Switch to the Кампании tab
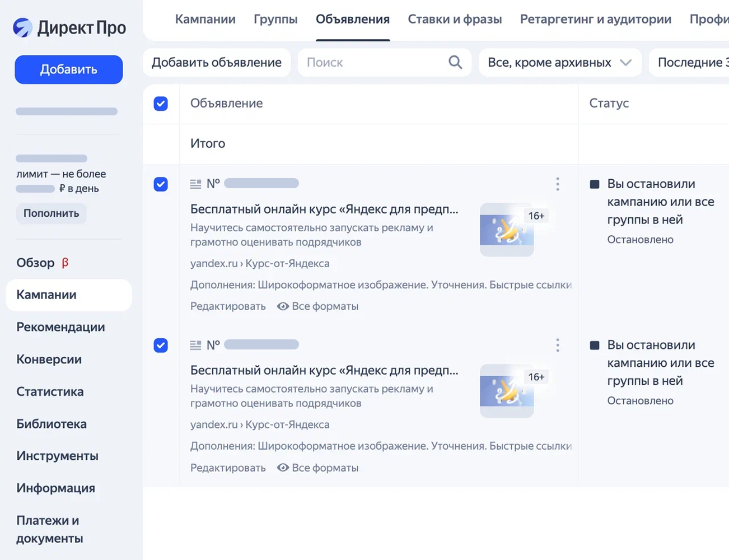 pos(205,19)
